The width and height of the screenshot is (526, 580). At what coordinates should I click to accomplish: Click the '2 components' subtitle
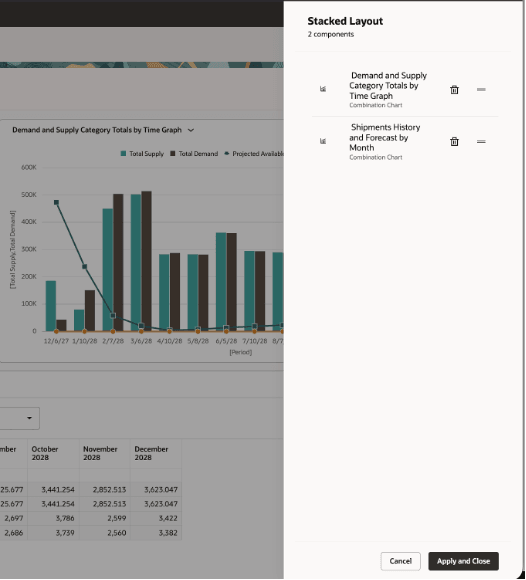(331, 34)
